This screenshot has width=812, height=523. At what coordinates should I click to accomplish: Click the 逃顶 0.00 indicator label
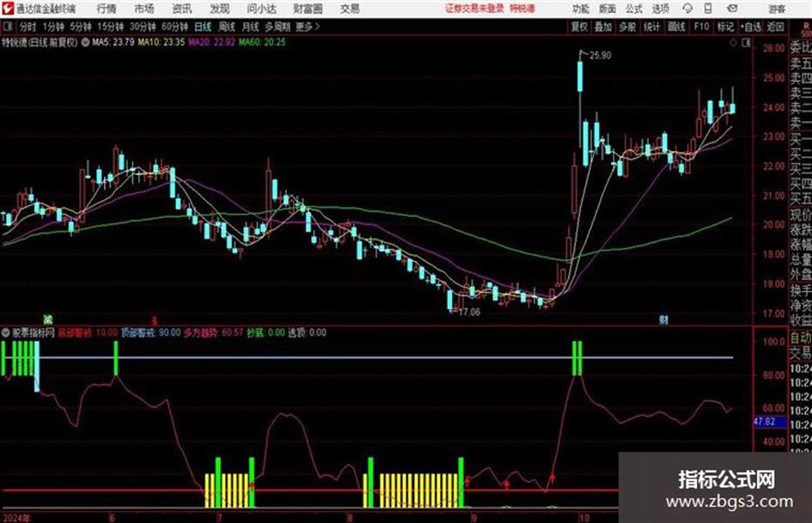tap(307, 332)
